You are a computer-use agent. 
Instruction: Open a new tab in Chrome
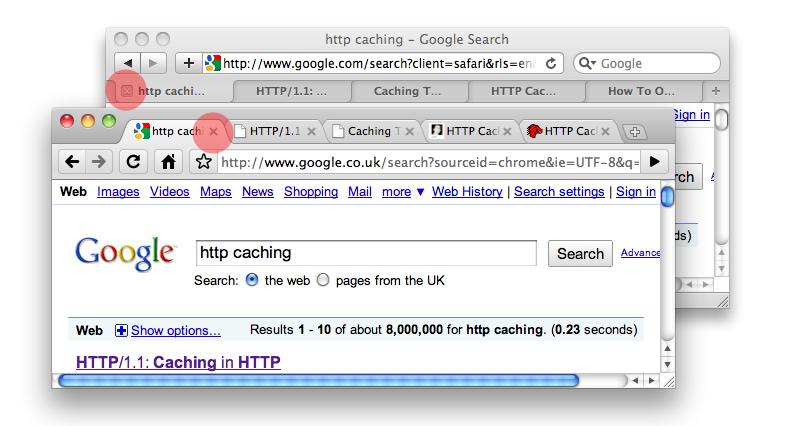pyautogui.click(x=635, y=132)
